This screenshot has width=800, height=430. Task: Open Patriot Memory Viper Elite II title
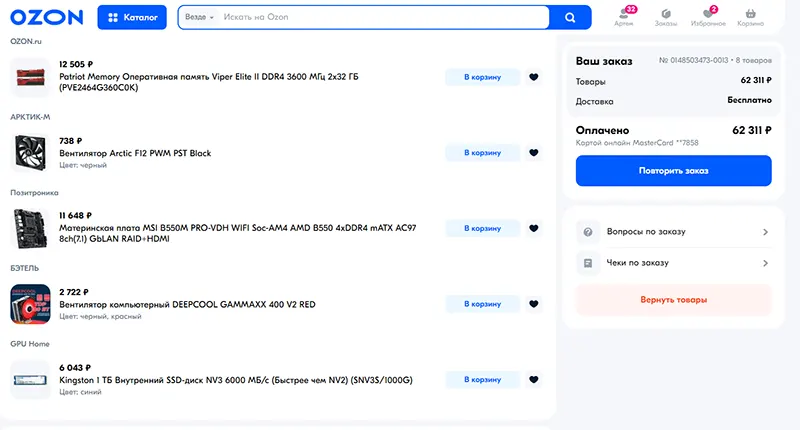tap(209, 82)
